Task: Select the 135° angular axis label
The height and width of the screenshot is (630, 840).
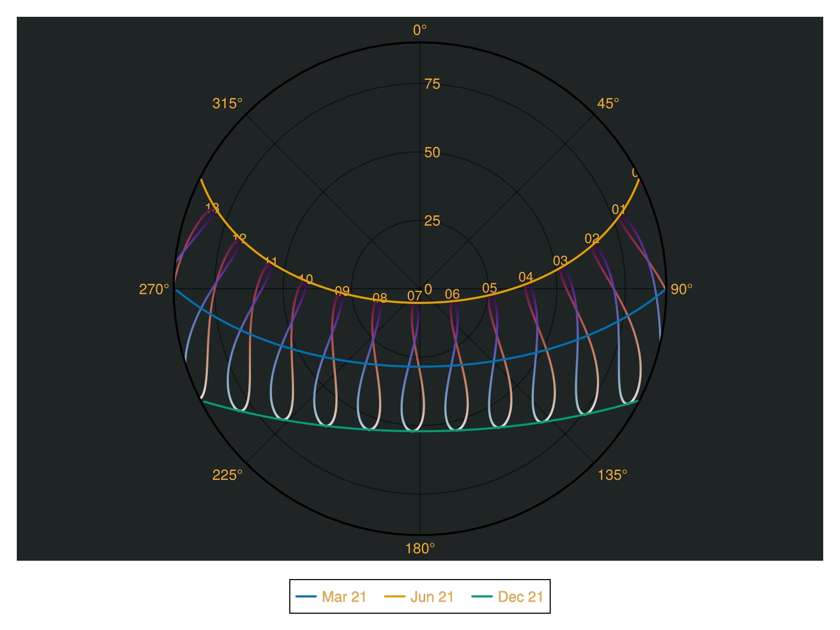Action: (x=612, y=475)
